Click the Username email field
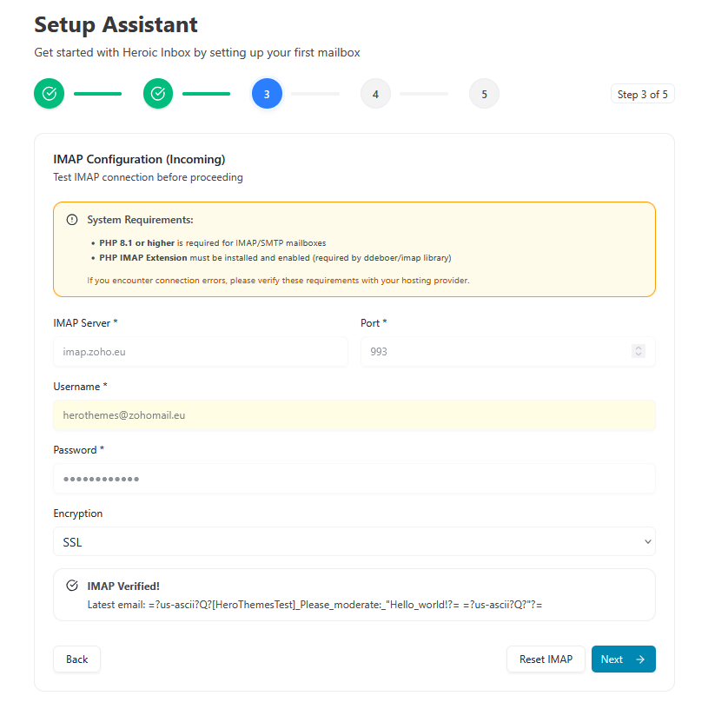Image resolution: width=728 pixels, height=709 pixels. (x=354, y=415)
